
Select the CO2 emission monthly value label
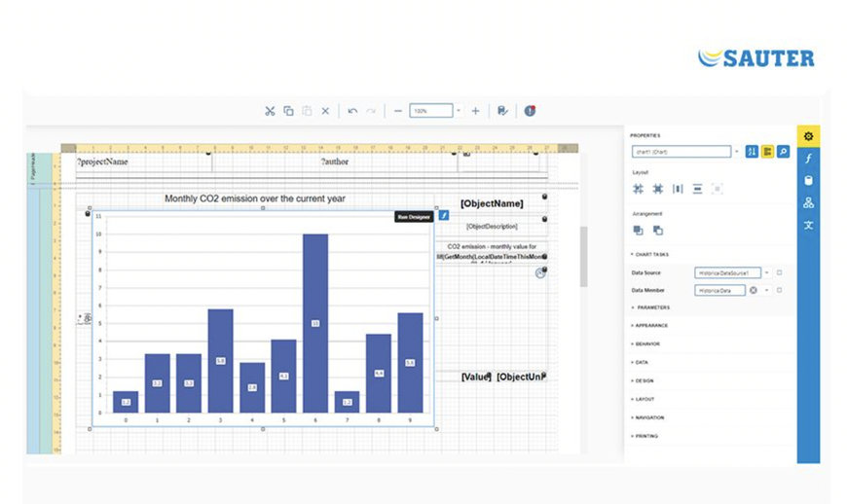(492, 246)
